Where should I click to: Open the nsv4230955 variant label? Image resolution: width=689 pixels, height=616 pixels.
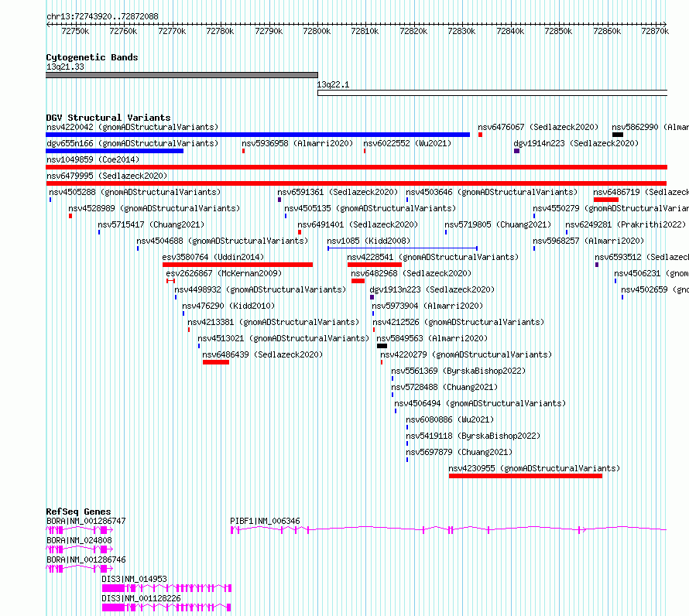pos(534,468)
